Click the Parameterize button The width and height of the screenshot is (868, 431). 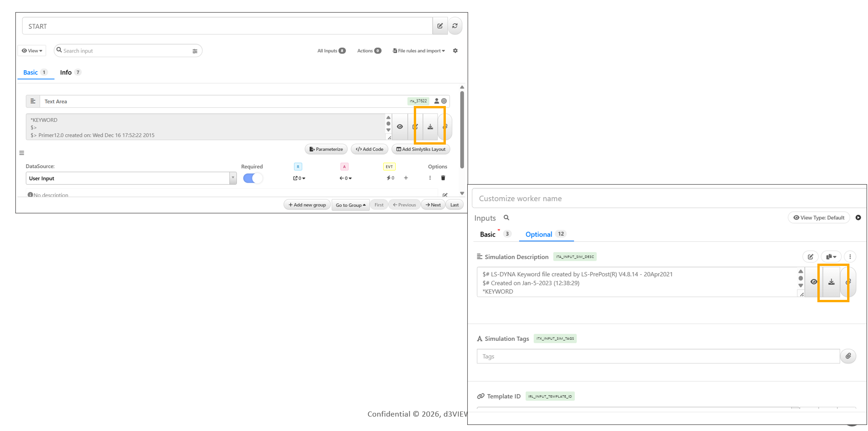(326, 149)
